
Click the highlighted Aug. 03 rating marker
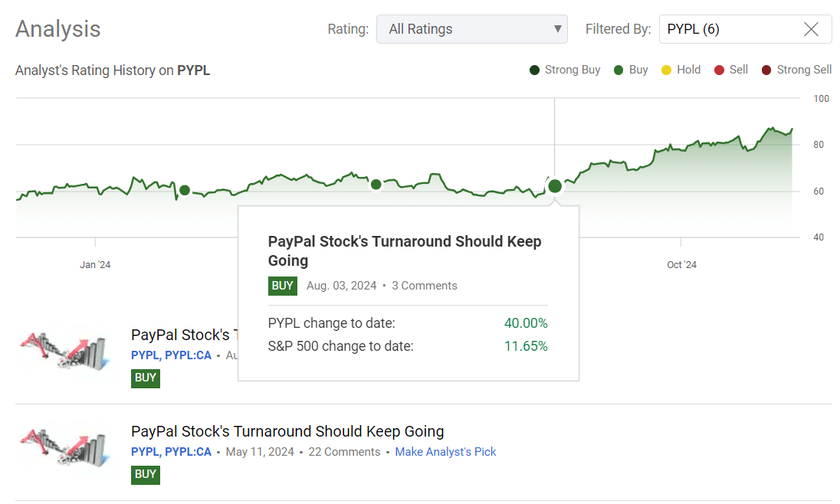[555, 185]
